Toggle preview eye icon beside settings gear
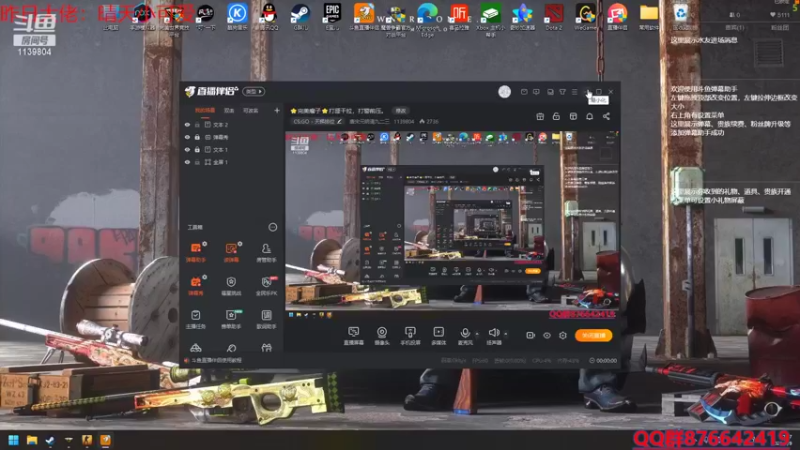The height and width of the screenshot is (450, 800). tap(546, 335)
